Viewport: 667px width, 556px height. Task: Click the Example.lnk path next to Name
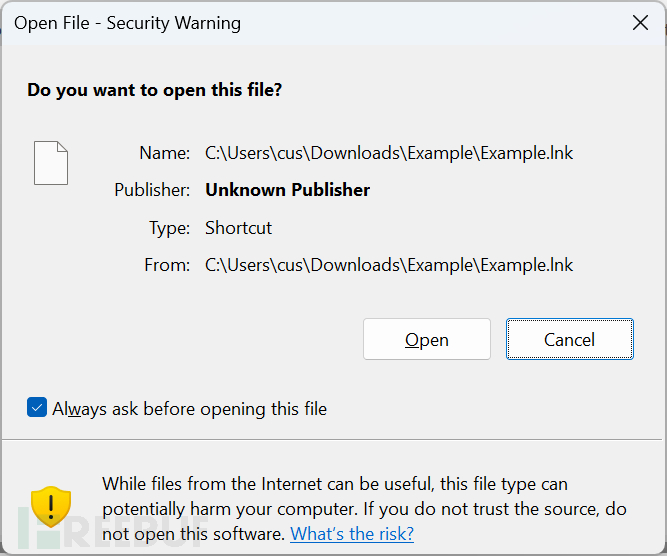389,153
